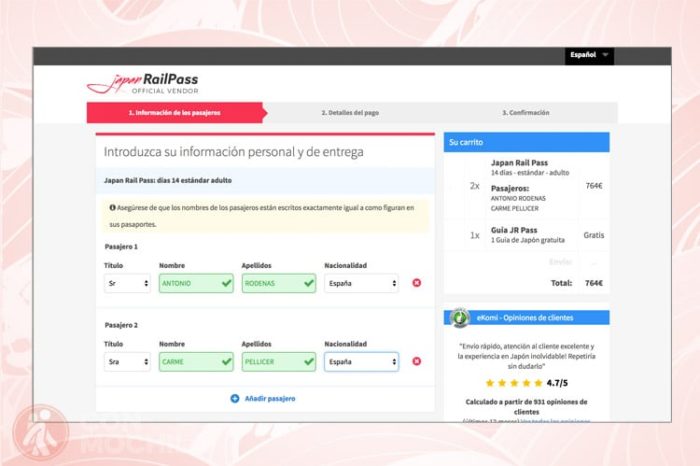Click the info icon in the passport warning

[112, 208]
